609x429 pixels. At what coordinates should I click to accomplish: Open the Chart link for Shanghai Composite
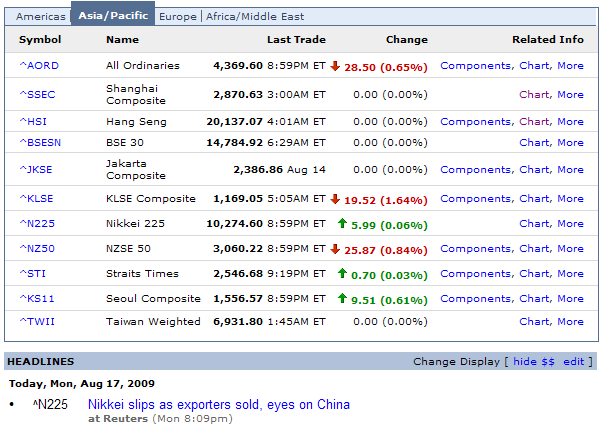[x=535, y=94]
